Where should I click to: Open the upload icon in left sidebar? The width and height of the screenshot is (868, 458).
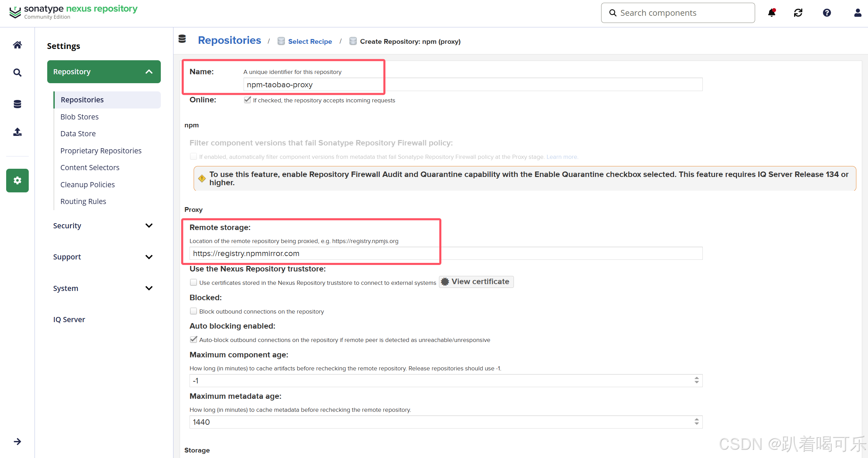pyautogui.click(x=17, y=132)
